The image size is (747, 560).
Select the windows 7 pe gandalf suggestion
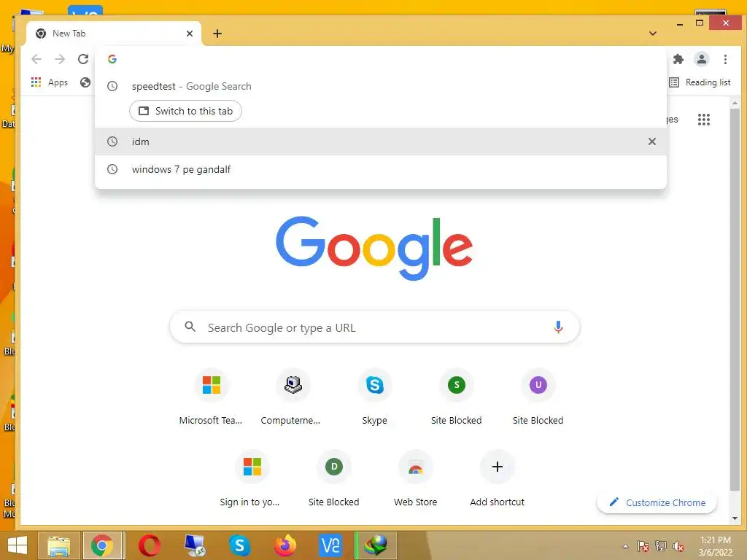(x=381, y=169)
